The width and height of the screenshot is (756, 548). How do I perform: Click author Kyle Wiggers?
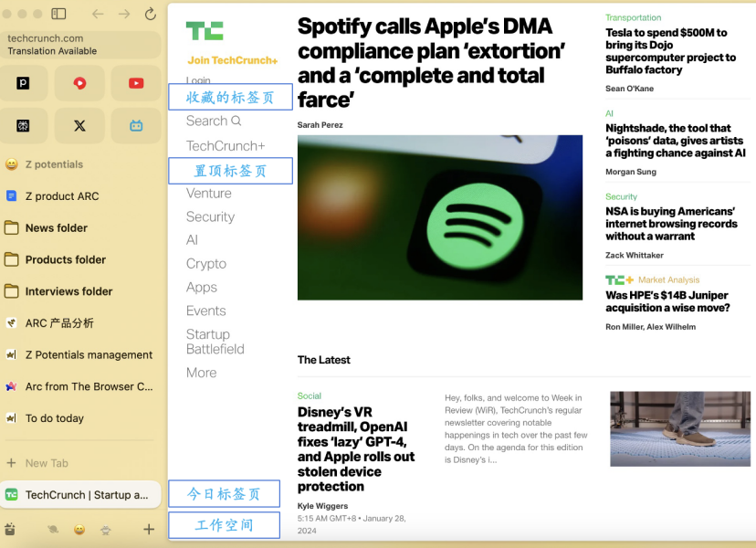click(x=322, y=506)
